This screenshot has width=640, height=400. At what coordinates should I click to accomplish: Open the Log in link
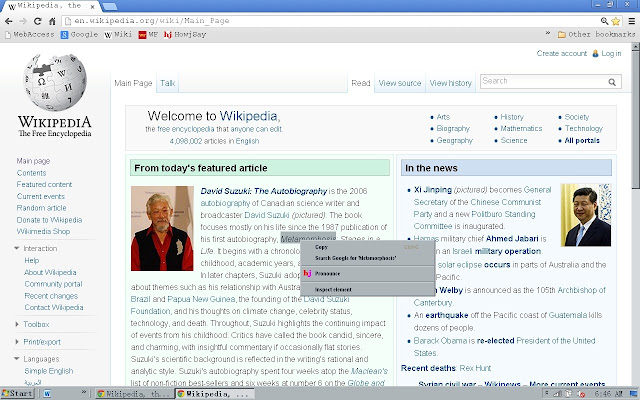pos(611,53)
